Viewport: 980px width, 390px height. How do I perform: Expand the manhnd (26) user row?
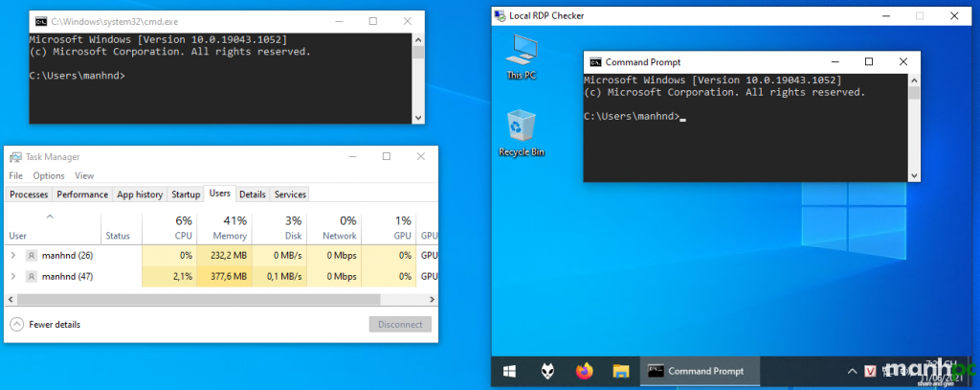tap(12, 256)
